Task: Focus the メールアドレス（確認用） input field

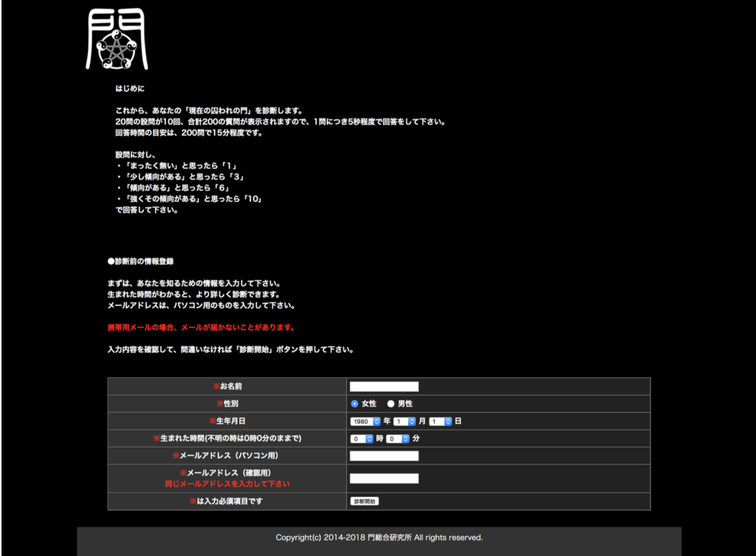Action: coord(384,478)
